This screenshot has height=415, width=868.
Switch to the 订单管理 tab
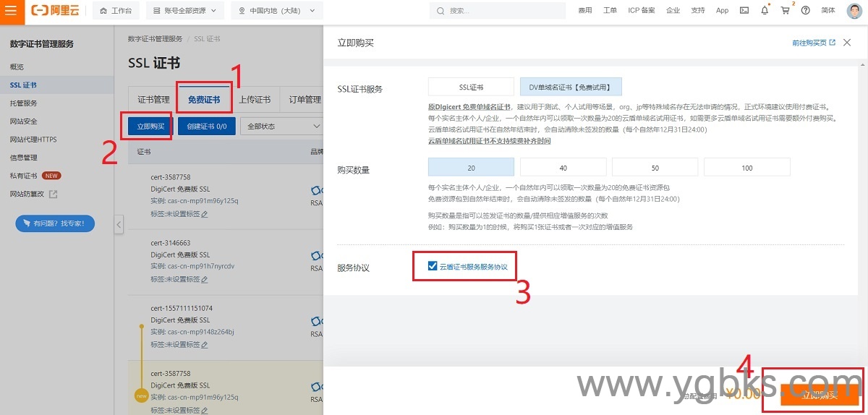[305, 100]
